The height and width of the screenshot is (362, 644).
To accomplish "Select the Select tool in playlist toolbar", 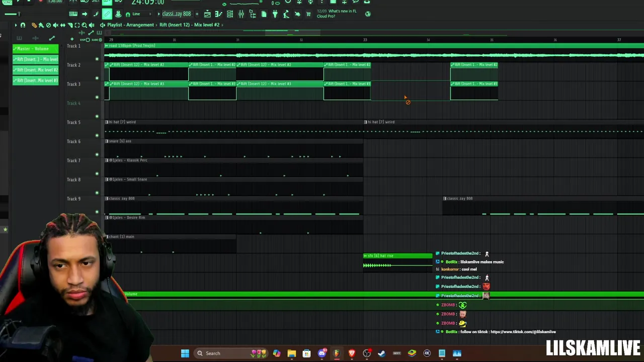I will 77,25.
